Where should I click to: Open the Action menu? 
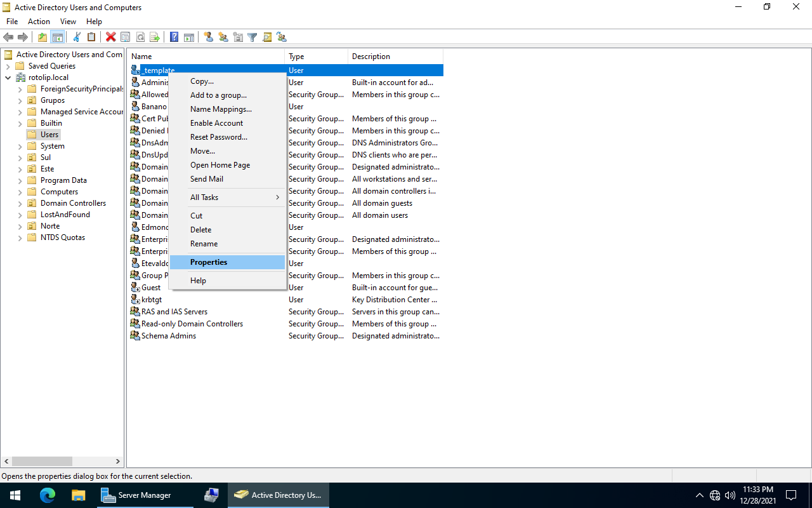coord(39,22)
